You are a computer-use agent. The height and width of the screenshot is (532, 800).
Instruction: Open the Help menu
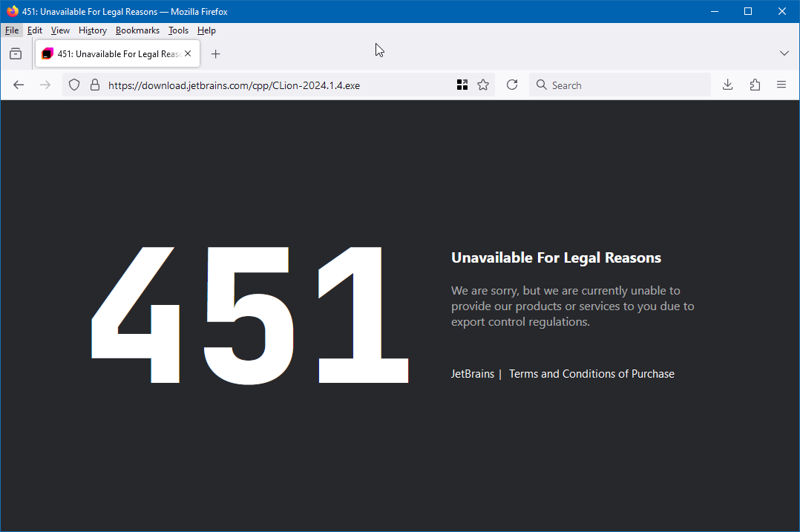(206, 30)
